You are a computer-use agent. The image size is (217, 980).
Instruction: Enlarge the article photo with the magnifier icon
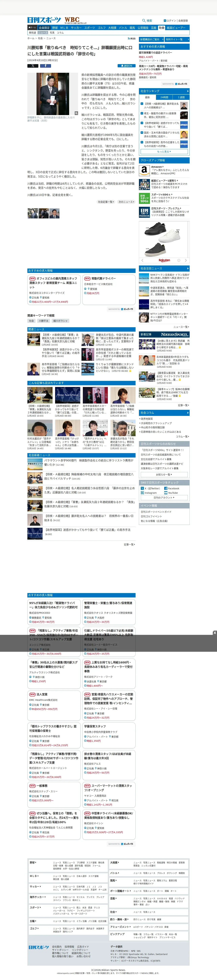click(76, 113)
